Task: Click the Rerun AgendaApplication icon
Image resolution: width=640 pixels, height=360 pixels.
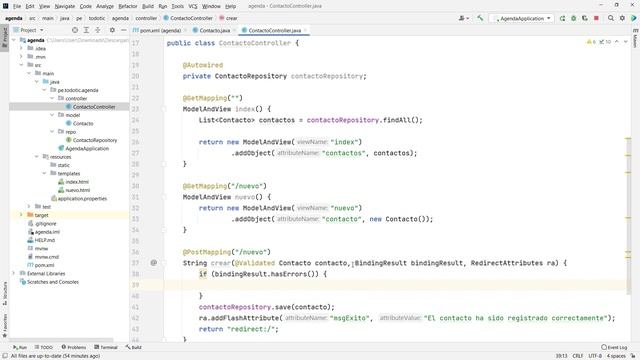Action: tap(562, 18)
